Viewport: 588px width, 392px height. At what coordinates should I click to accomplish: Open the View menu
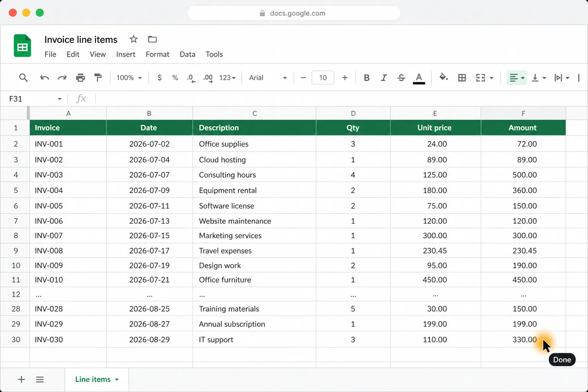98,54
